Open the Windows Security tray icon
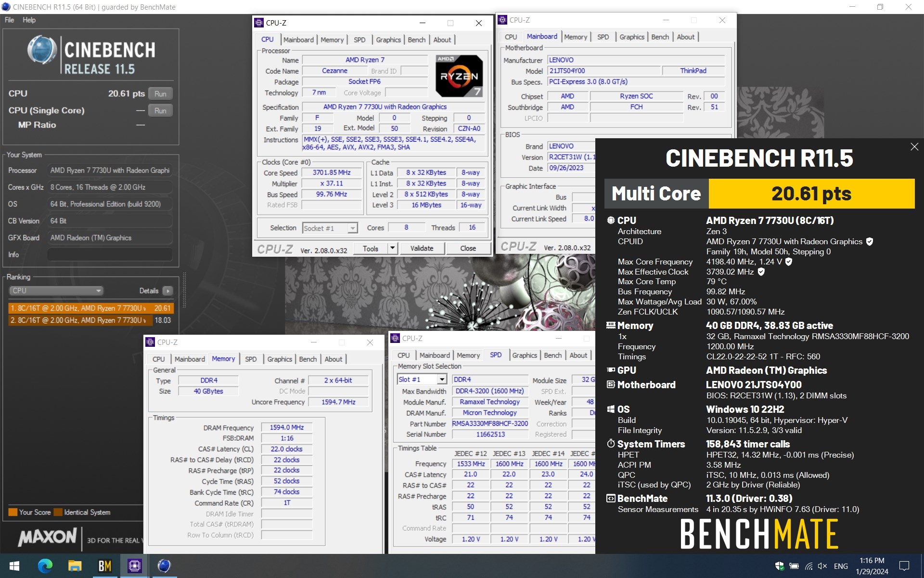The width and height of the screenshot is (924, 578). 780,566
